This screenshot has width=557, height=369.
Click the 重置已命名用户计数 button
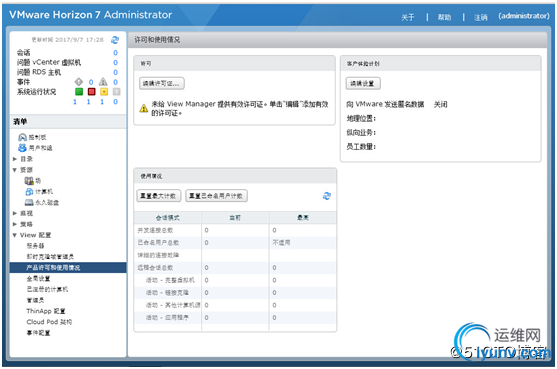pyautogui.click(x=216, y=196)
